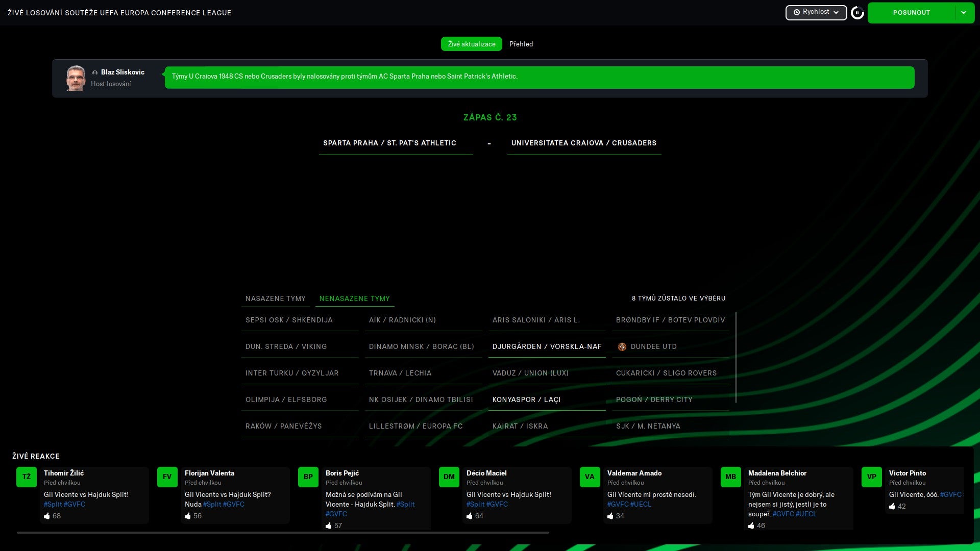Select UNIVERSITATEA CRAIOVA / CRUSADERS team
This screenshot has width=980, height=551.
(584, 143)
